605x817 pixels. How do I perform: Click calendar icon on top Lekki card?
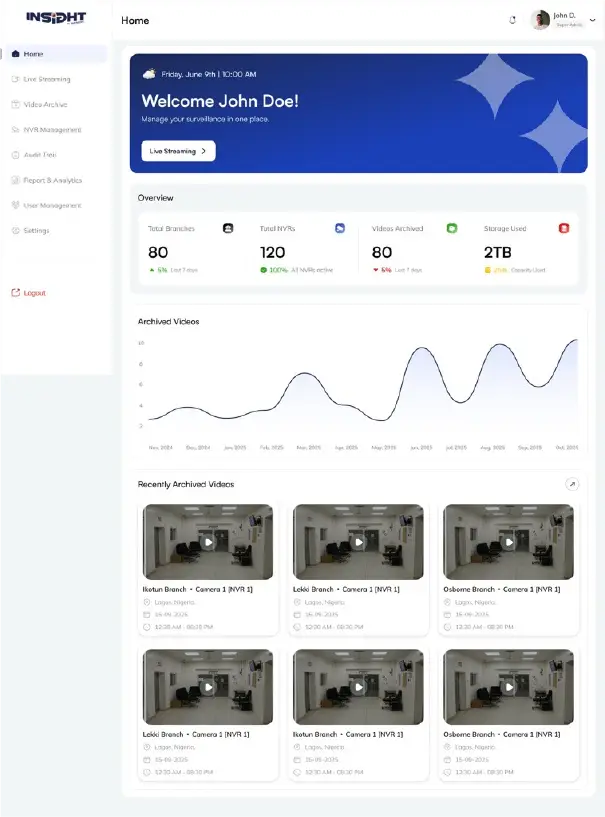[297, 615]
